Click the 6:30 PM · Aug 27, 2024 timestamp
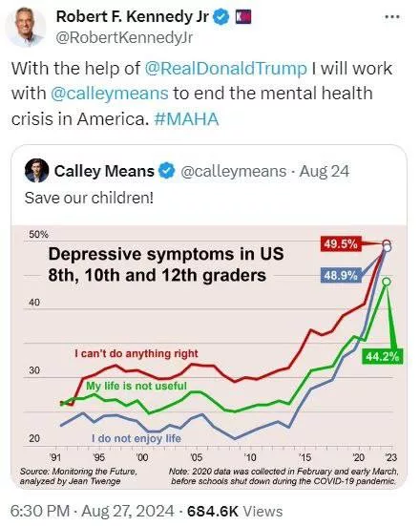Viewport: 420px width, 526px height. pos(93,511)
